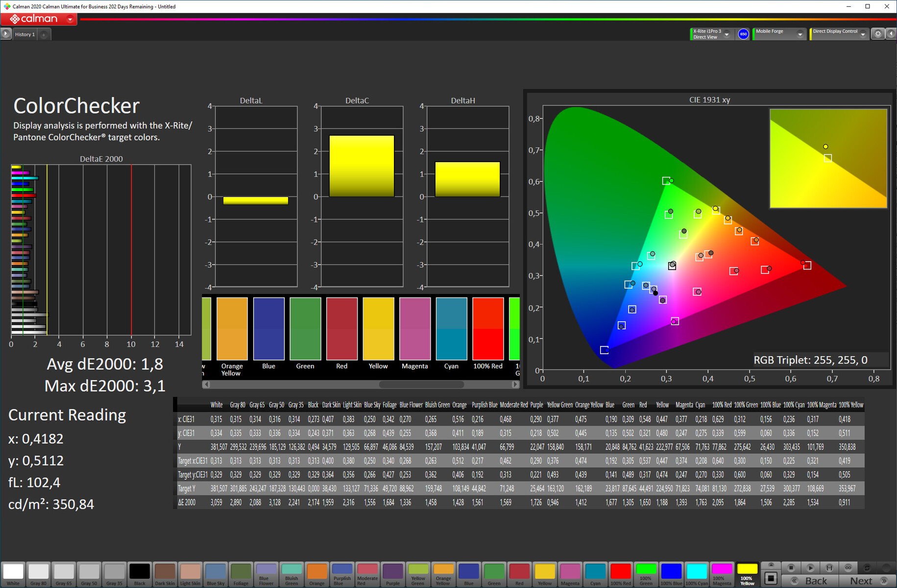The image size is (897, 588).
Task: Expand the Direct Display Control dropdown
Action: point(863,34)
